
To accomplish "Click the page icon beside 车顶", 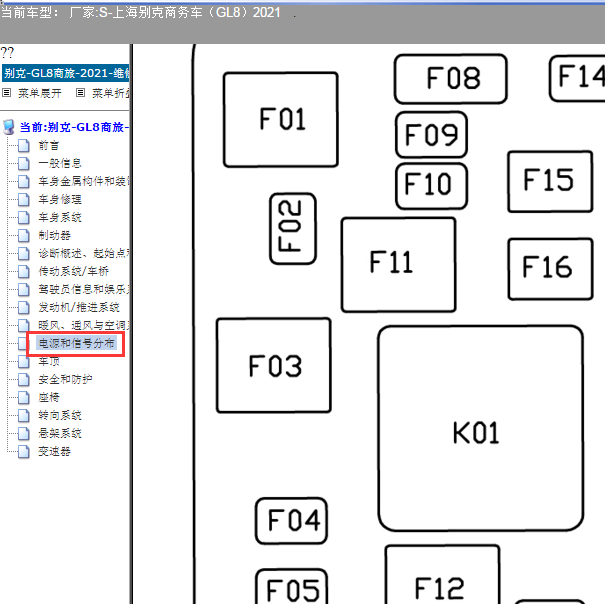I will point(24,361).
